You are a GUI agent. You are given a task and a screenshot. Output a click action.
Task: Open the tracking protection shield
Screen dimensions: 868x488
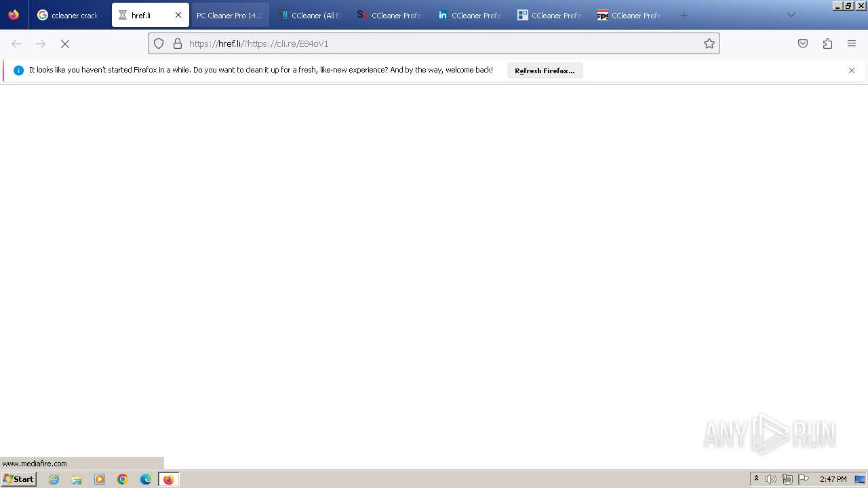[159, 43]
